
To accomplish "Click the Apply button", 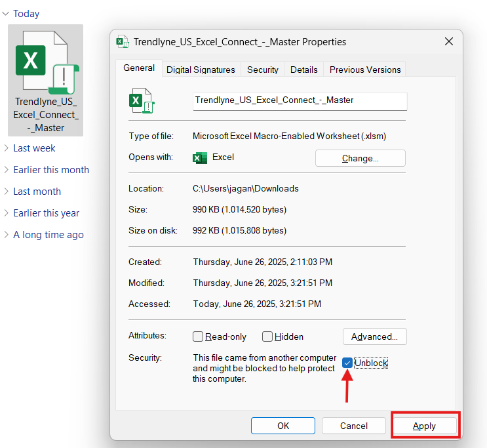I will [424, 426].
